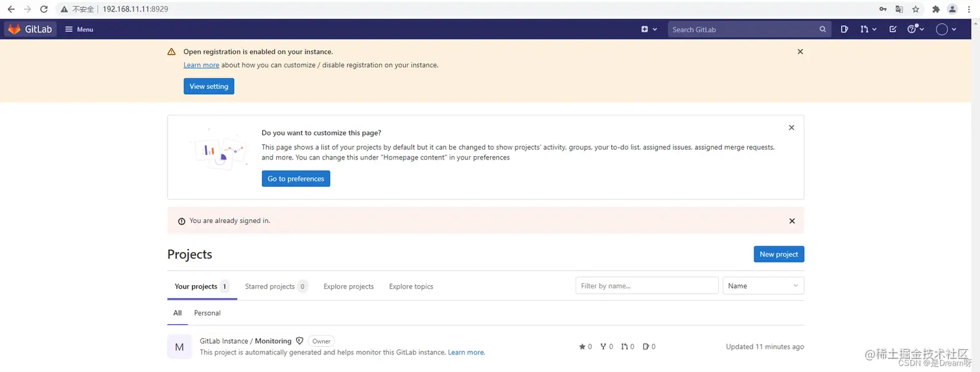Image resolution: width=980 pixels, height=372 pixels.
Task: Open the to-do list checkmark icon
Action: 893,29
